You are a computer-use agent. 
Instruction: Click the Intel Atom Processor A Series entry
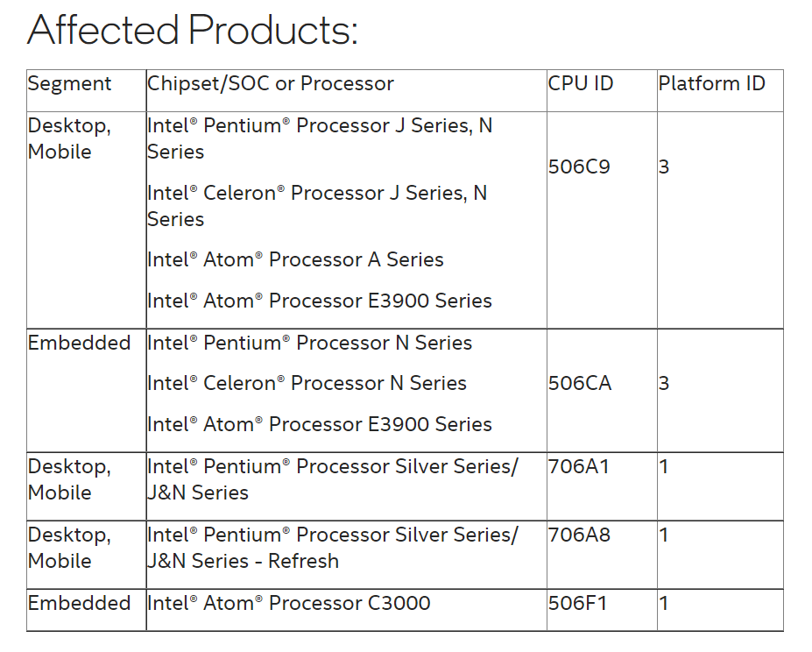click(295, 260)
